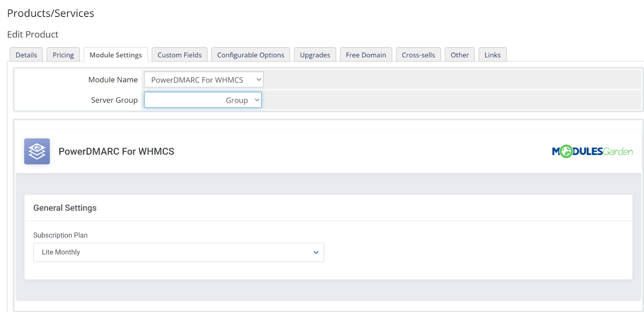Open the Upgrades tab
Screen dimensions: 644x312
tap(315, 55)
